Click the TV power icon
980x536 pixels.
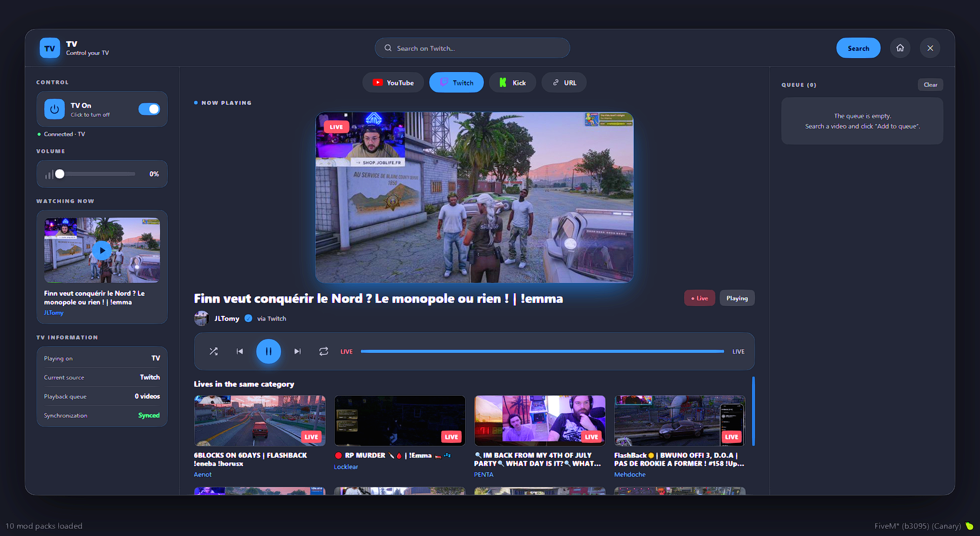[x=55, y=109]
